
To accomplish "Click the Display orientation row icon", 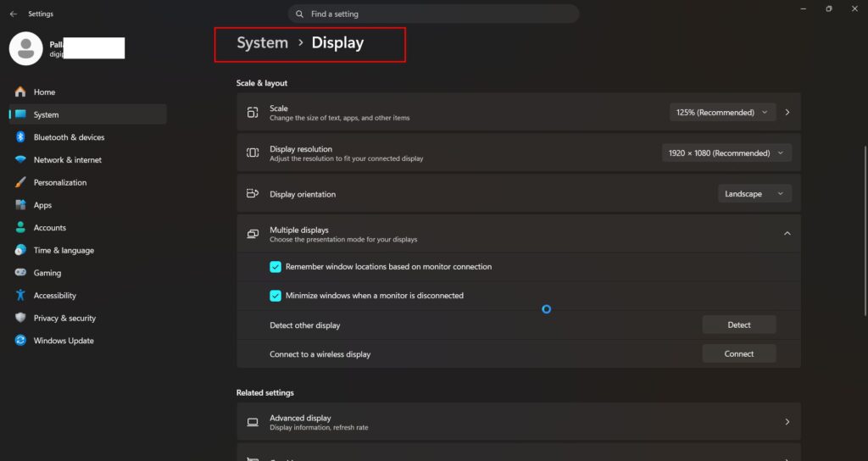I will pyautogui.click(x=253, y=194).
